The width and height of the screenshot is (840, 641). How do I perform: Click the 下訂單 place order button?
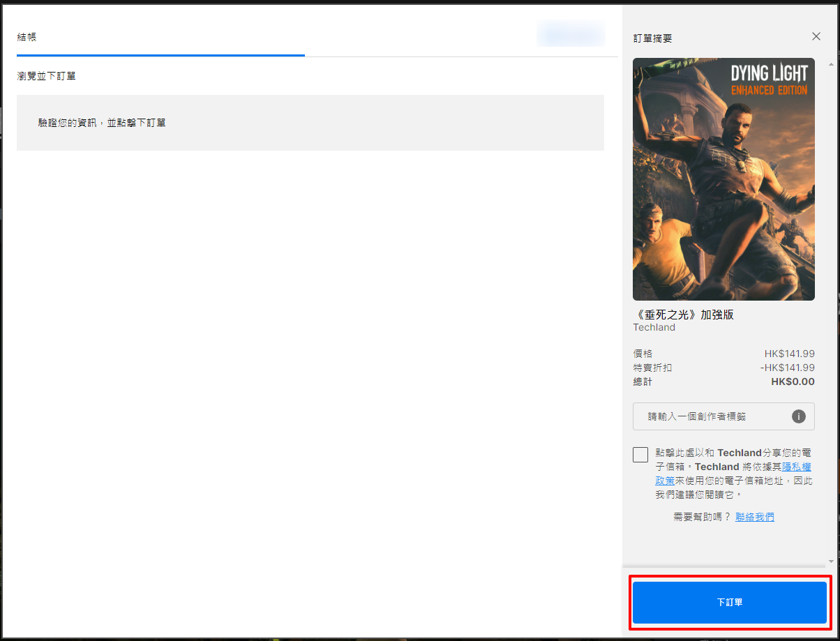(x=730, y=603)
